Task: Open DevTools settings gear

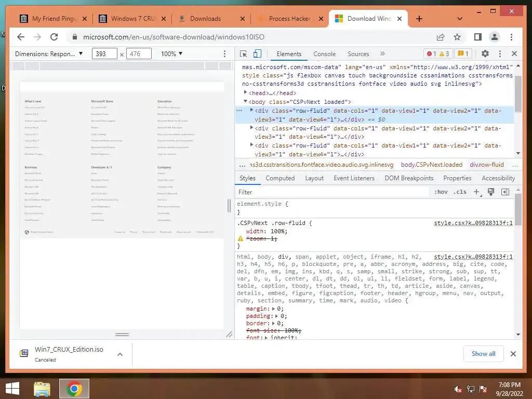Action: [485, 54]
